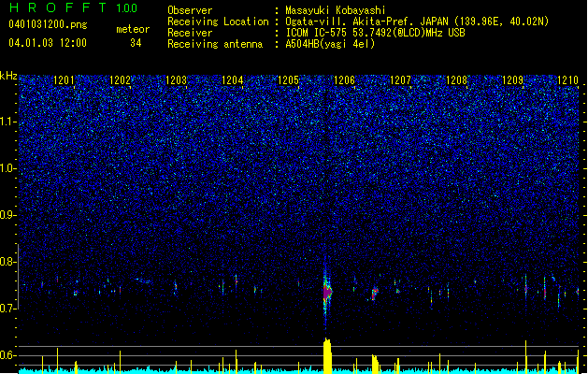
Task: Click receiver text ICOM IC-575 53.7492 MHz
Action: (x=375, y=33)
